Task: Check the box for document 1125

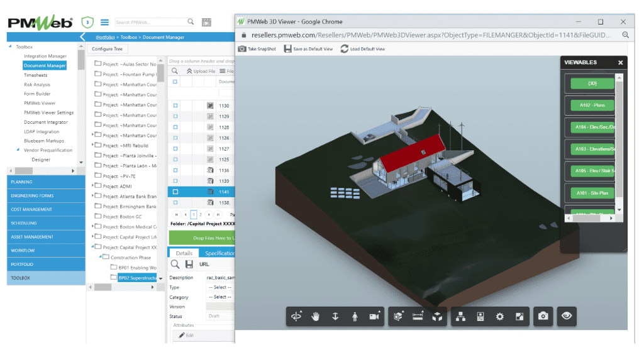Action: click(x=175, y=160)
